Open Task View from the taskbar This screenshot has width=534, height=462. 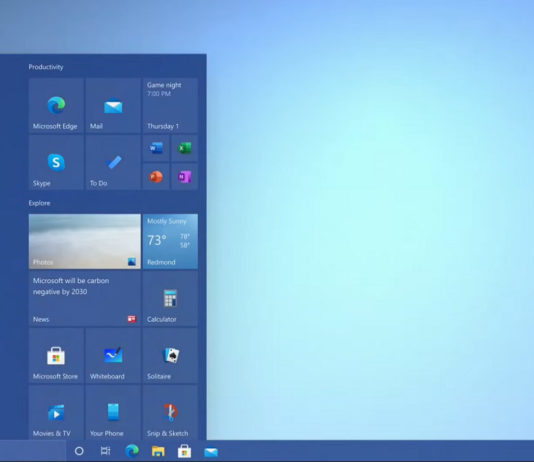(105, 451)
